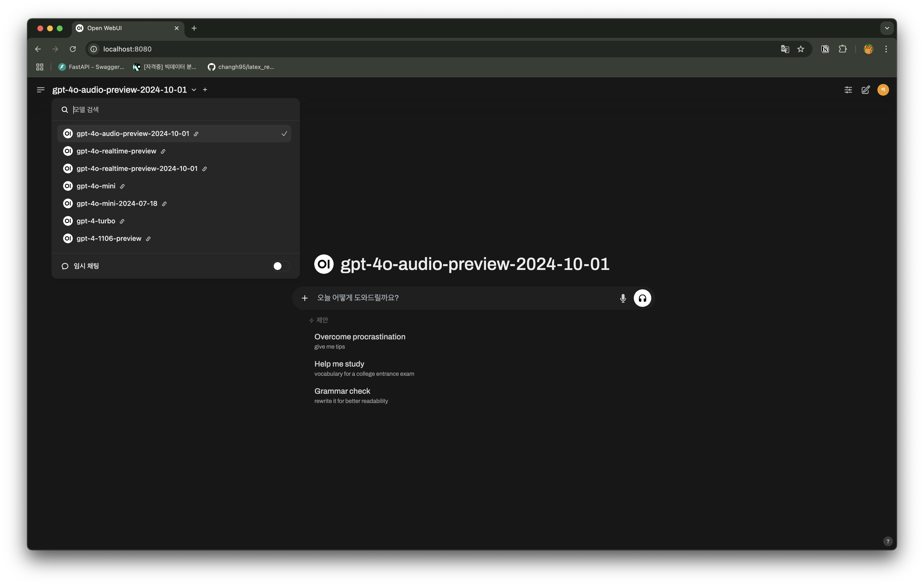The image size is (924, 586).
Task: Click link icon beside gpt-4-1106-preview
Action: pos(148,239)
